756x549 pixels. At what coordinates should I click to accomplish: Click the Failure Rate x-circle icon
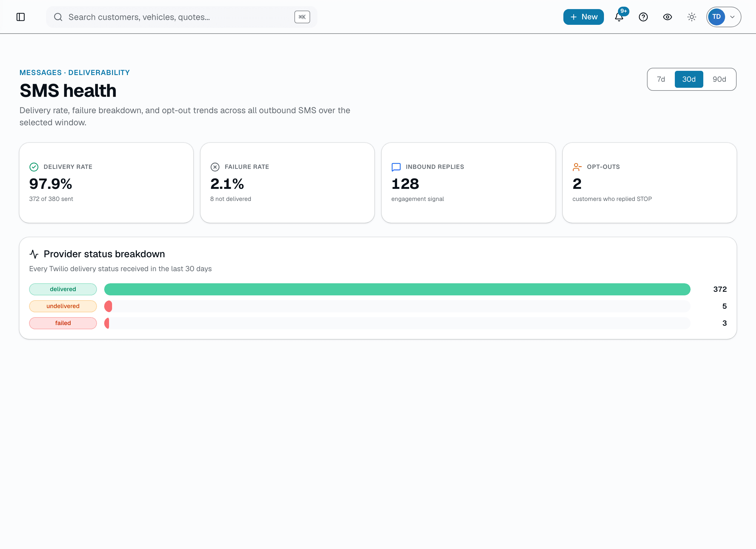point(215,167)
